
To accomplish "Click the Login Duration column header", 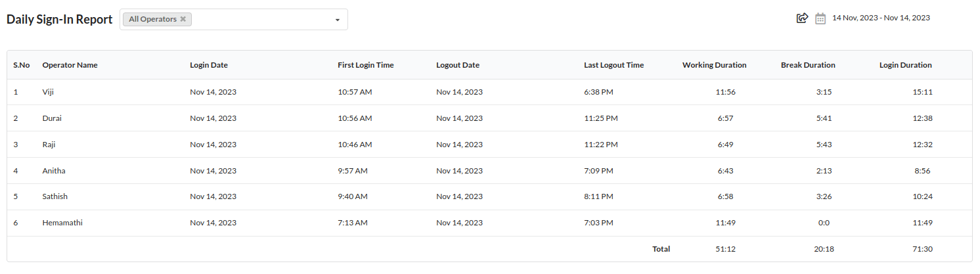I will pos(906,65).
